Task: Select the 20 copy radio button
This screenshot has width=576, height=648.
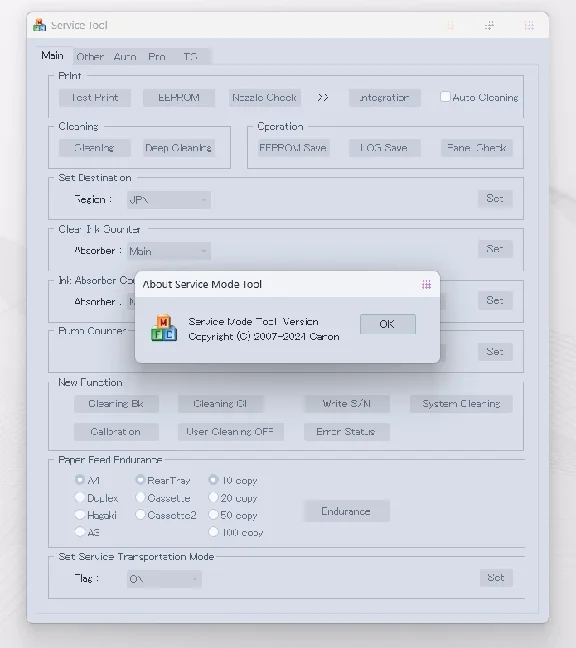Action: point(213,497)
